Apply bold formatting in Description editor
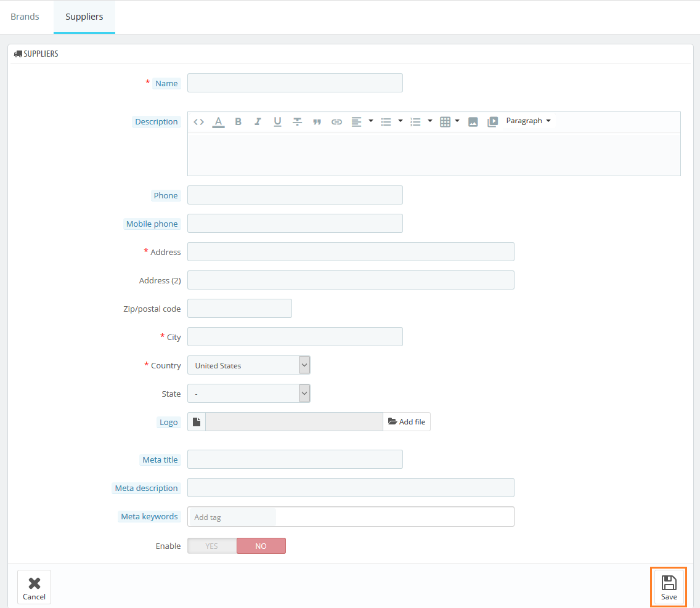The image size is (700, 608). click(x=238, y=122)
